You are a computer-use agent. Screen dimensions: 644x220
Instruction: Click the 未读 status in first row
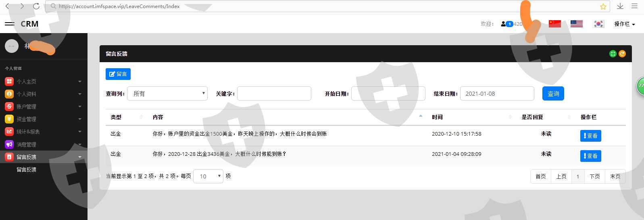(x=546, y=134)
